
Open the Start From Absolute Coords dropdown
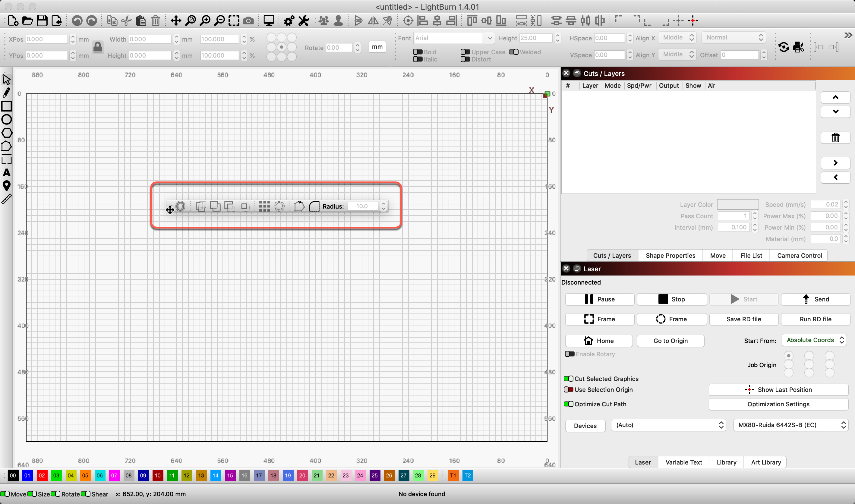(814, 340)
